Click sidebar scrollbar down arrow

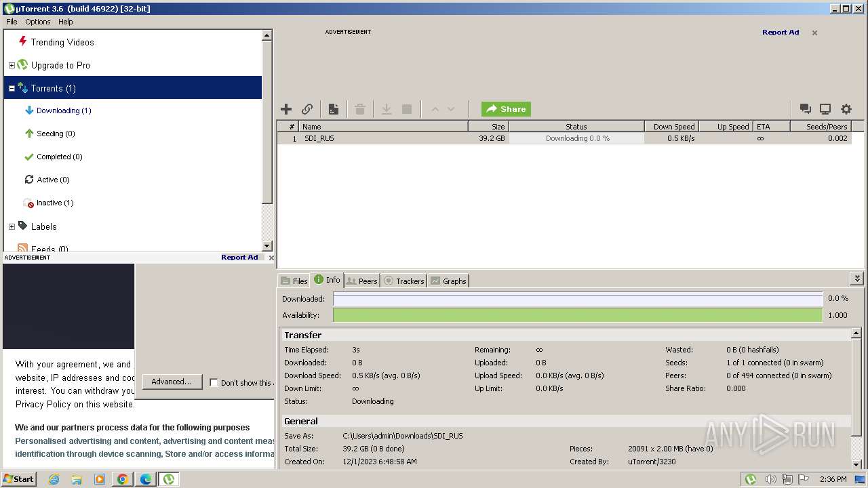pos(267,246)
